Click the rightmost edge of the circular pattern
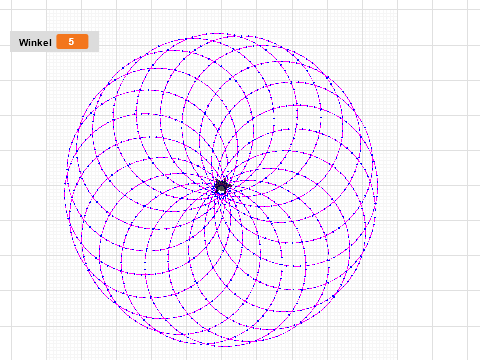 coord(377,187)
